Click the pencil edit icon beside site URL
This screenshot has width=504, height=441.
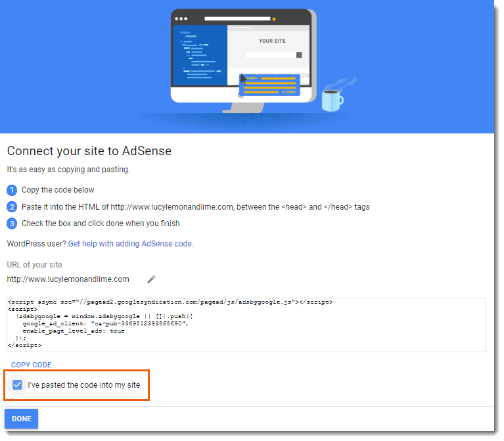click(151, 279)
